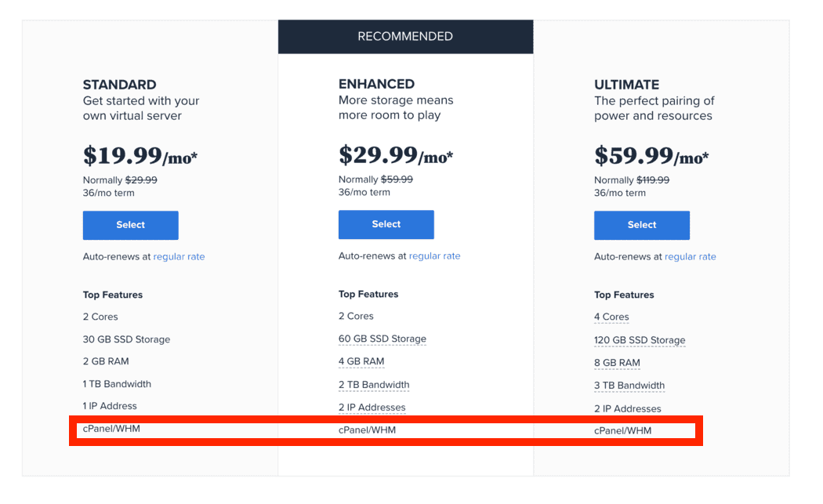
Task: Click the 4 GB RAM feature link
Action: click(x=361, y=361)
